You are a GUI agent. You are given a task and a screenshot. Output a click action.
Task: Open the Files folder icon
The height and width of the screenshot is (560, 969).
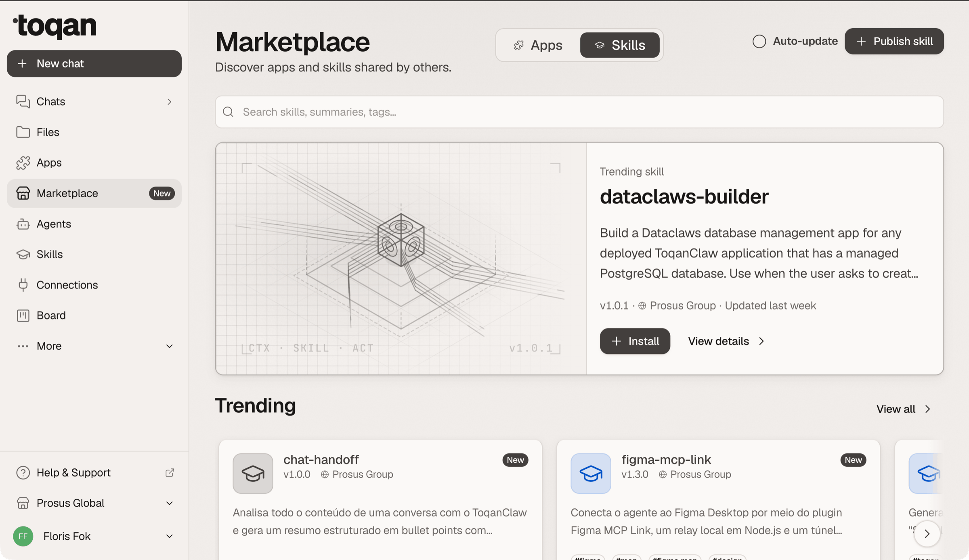[x=23, y=132]
